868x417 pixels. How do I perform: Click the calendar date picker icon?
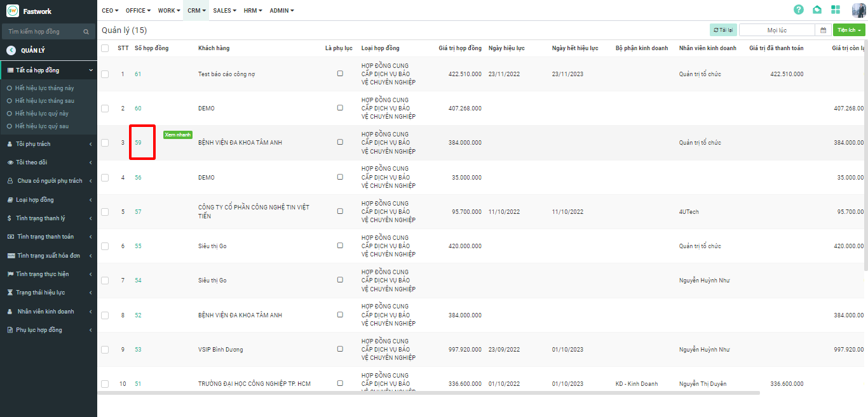tap(823, 30)
